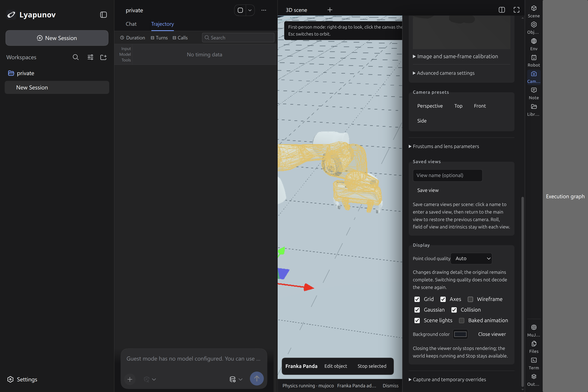This screenshot has width=588, height=392.
Task: Open the Library panel icon
Action: point(533,110)
